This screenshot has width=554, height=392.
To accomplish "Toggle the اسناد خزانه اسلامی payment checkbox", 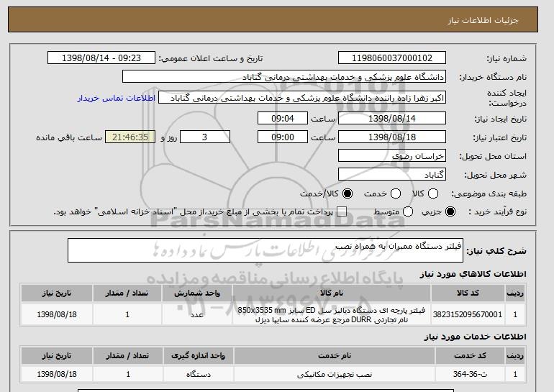I will pos(342,211).
